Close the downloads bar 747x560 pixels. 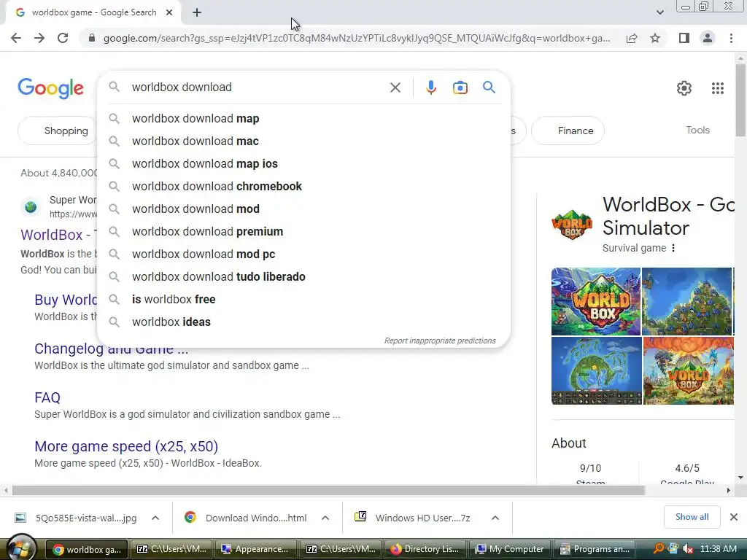[734, 517]
